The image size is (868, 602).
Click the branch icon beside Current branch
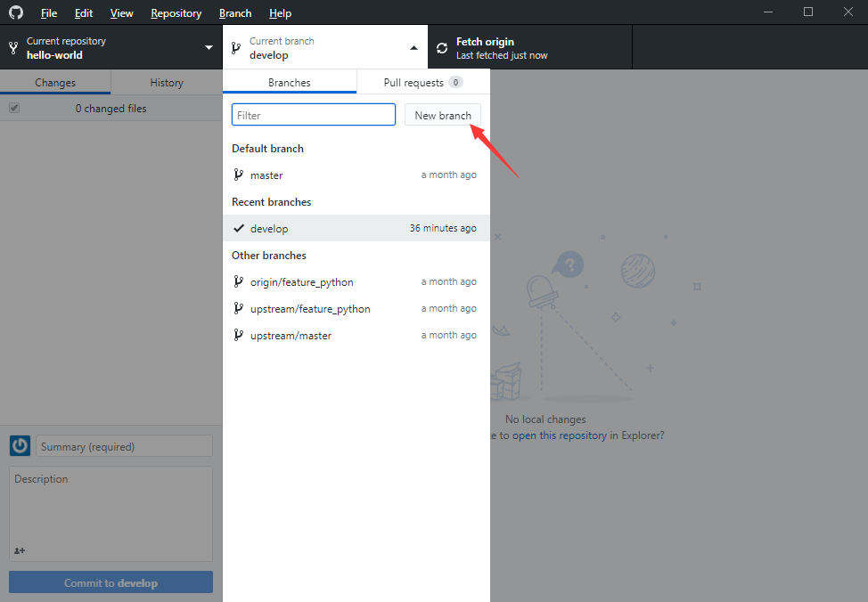tap(236, 48)
